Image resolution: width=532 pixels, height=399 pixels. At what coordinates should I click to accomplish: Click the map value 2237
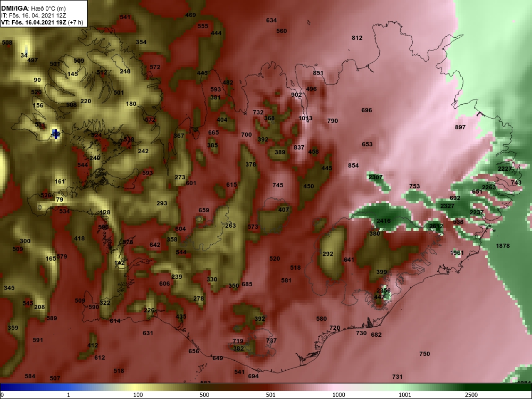pos(476,212)
